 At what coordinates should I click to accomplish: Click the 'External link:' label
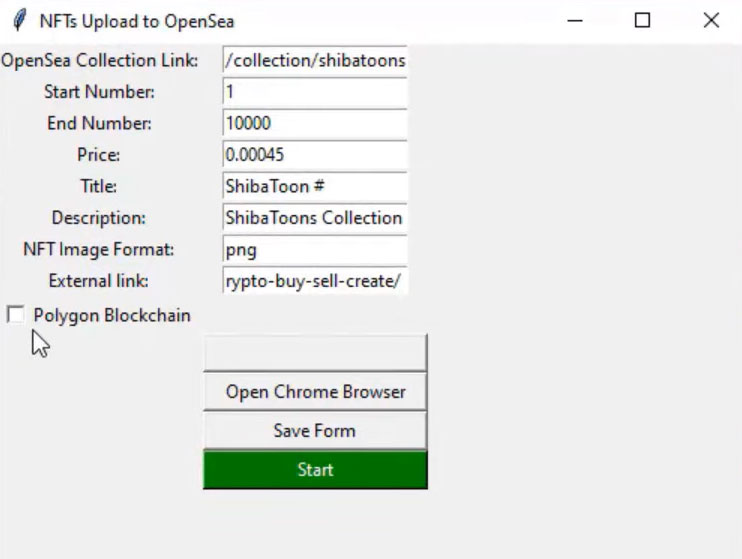pyautogui.click(x=99, y=281)
